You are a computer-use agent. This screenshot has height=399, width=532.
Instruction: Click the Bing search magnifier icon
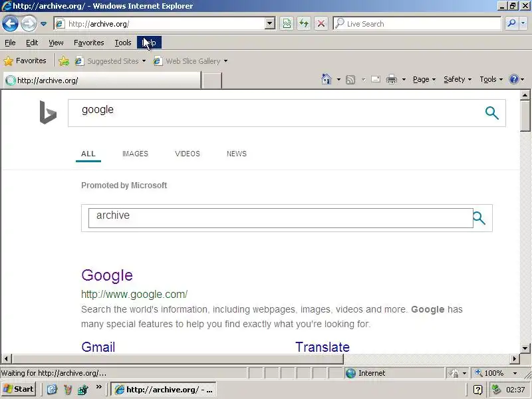point(491,113)
